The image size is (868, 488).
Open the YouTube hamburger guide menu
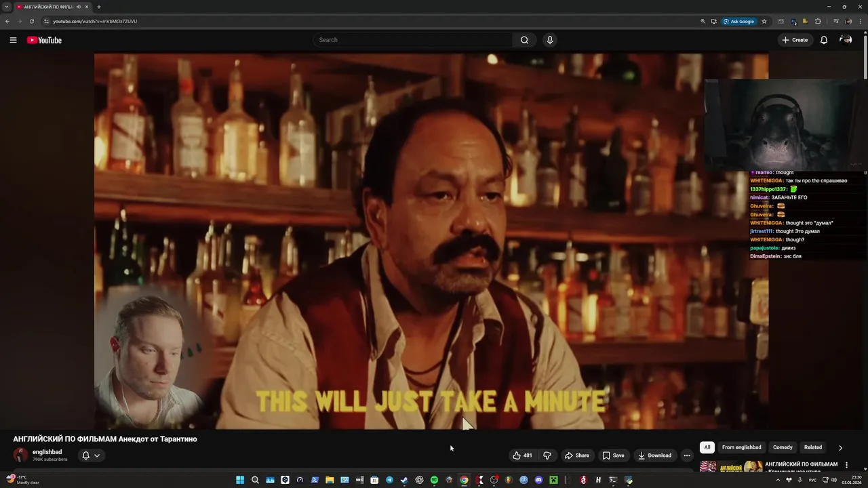13,40
